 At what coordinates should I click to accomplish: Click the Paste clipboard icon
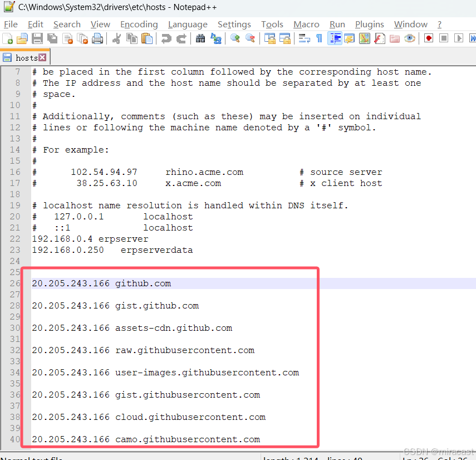point(147,38)
